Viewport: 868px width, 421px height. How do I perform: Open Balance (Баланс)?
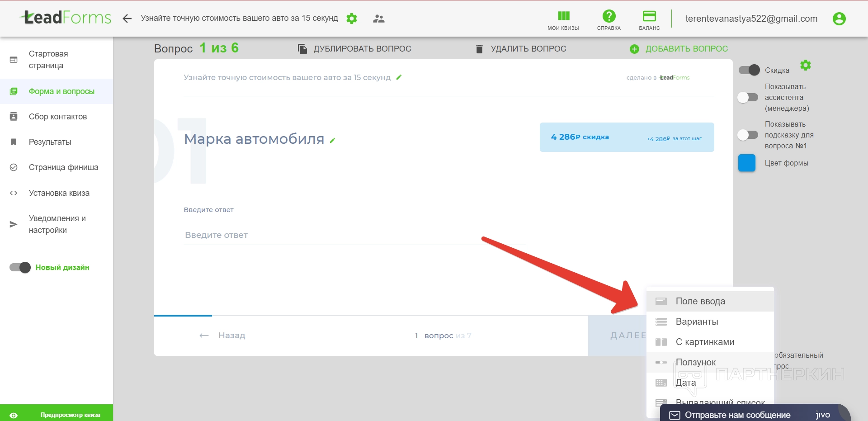pyautogui.click(x=649, y=21)
